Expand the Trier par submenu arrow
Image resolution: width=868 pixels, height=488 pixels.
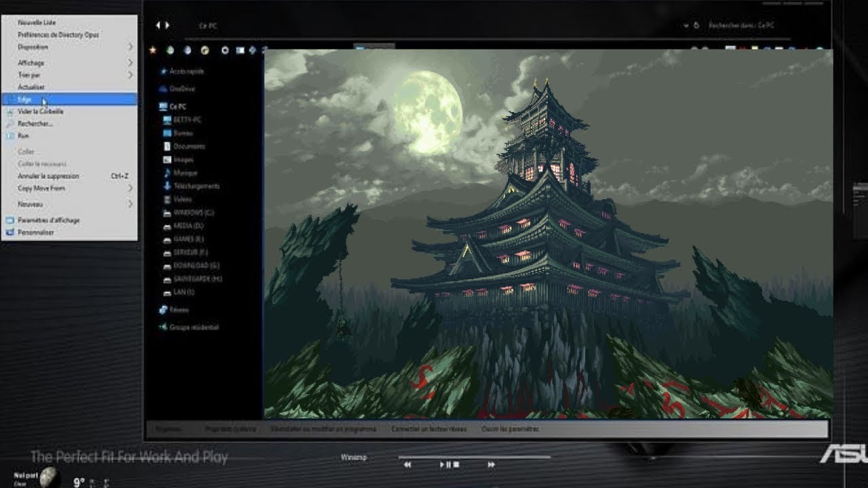pyautogui.click(x=130, y=75)
